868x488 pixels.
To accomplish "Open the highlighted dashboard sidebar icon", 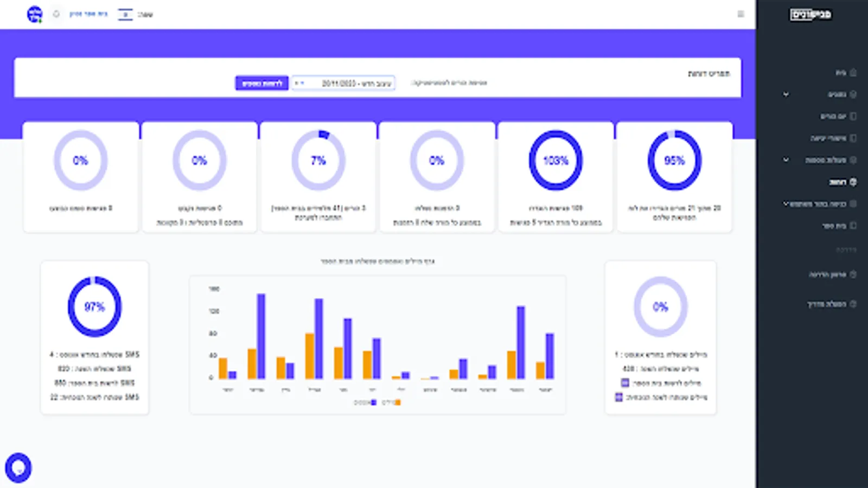I will coord(853,182).
